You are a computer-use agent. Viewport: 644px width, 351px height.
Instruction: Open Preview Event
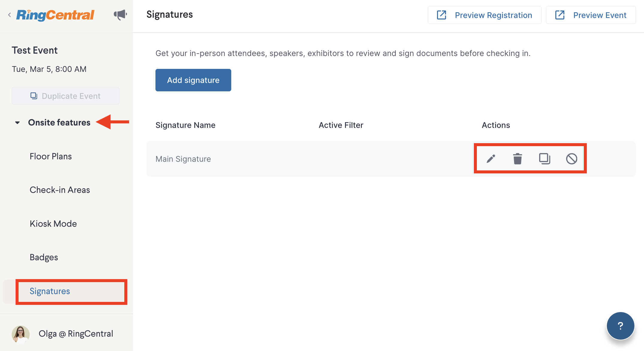pyautogui.click(x=591, y=15)
